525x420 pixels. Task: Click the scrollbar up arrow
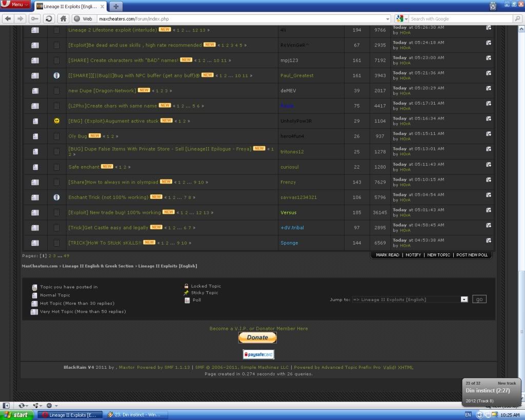pos(521,29)
